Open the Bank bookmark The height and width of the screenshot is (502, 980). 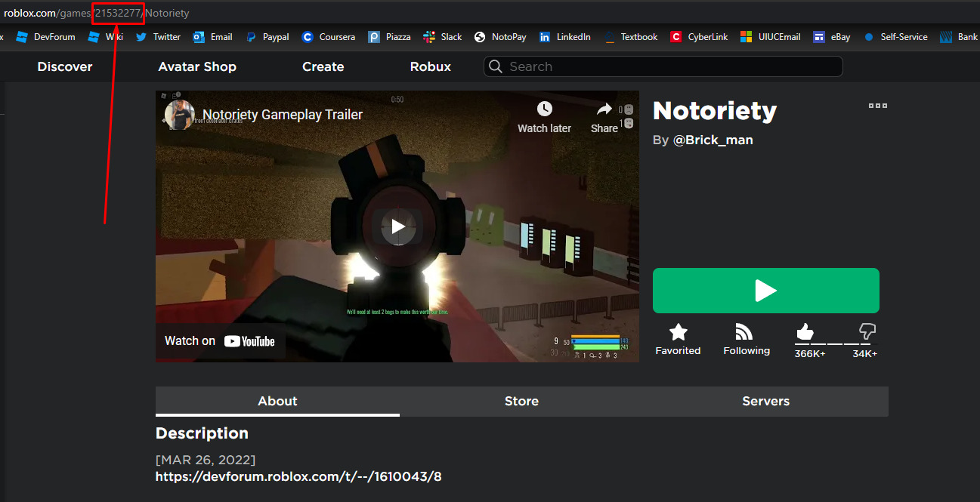pos(959,37)
